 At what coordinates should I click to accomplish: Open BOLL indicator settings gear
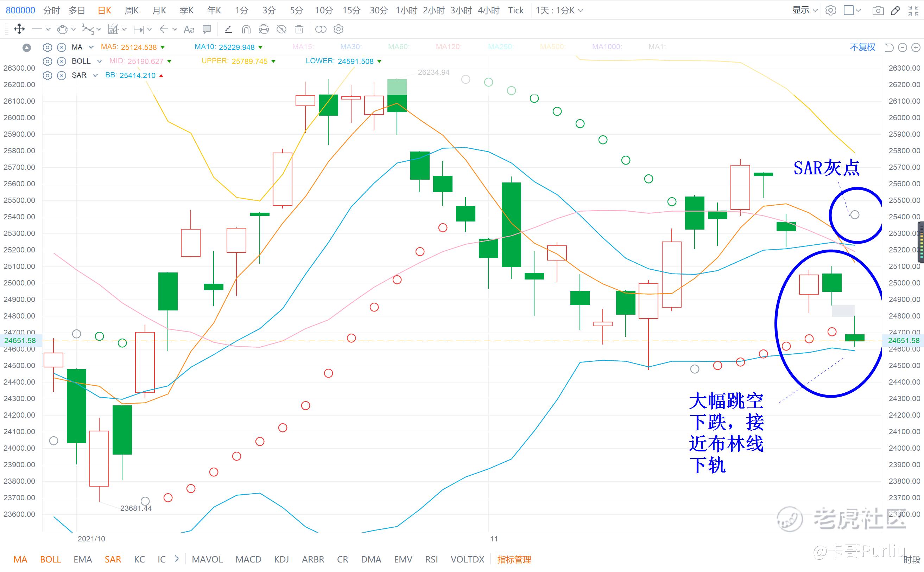(x=47, y=61)
